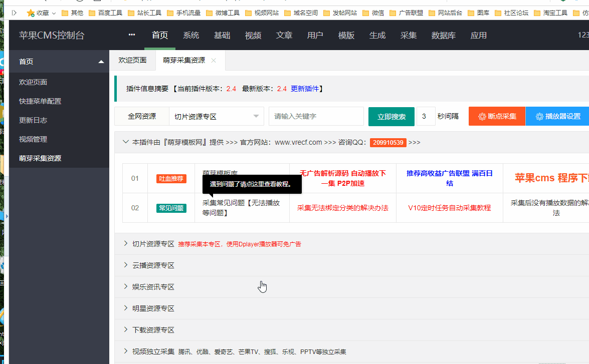Screen dimensions: 589x364
Task: Collapse the plugin info banner chevron
Action: (126, 142)
